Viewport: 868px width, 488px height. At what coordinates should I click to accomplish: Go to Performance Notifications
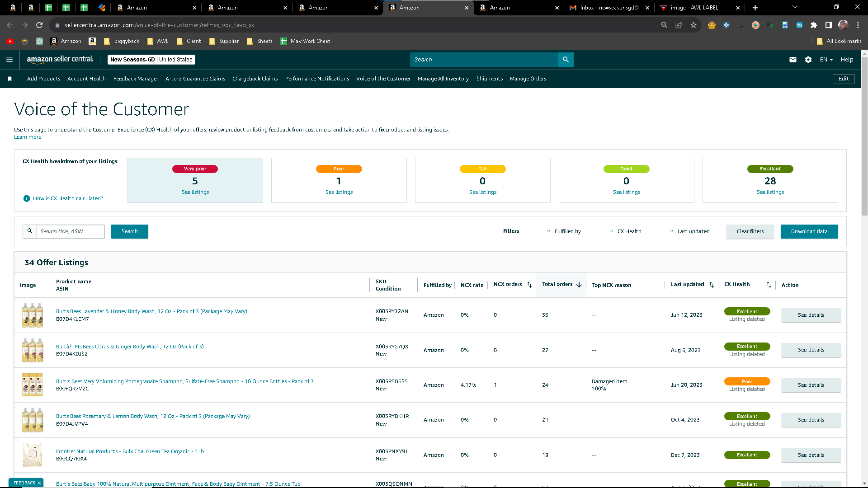point(317,79)
